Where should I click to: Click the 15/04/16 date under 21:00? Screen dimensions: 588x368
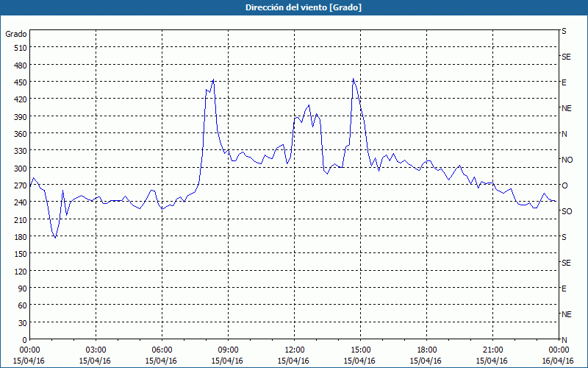492,361
